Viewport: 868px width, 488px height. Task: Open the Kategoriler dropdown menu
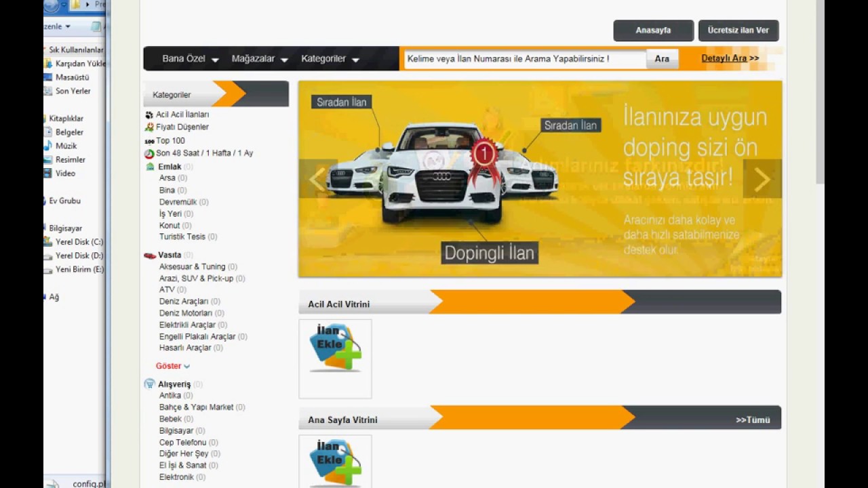coord(330,59)
